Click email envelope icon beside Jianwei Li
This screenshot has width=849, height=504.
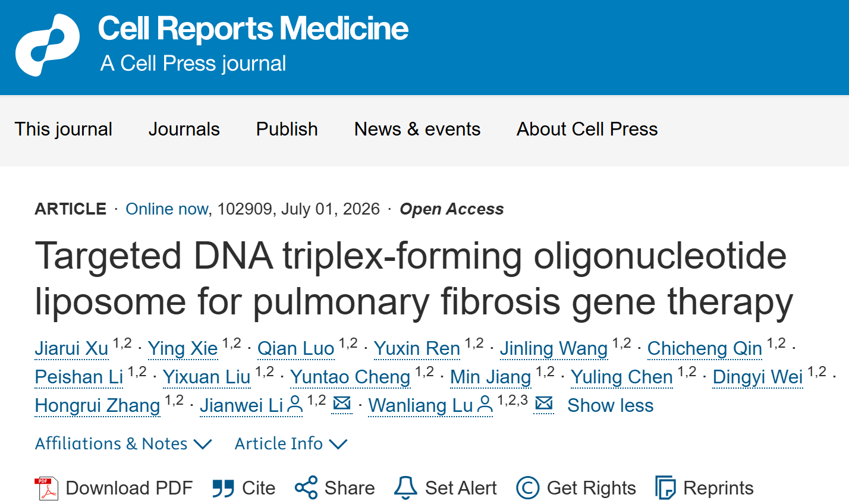click(x=342, y=404)
